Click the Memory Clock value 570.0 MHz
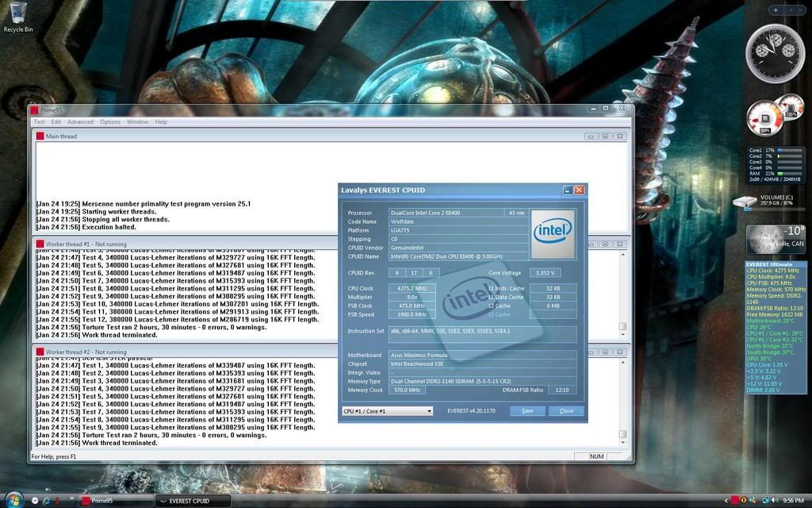Screen dimensions: 812x508 point(407,390)
